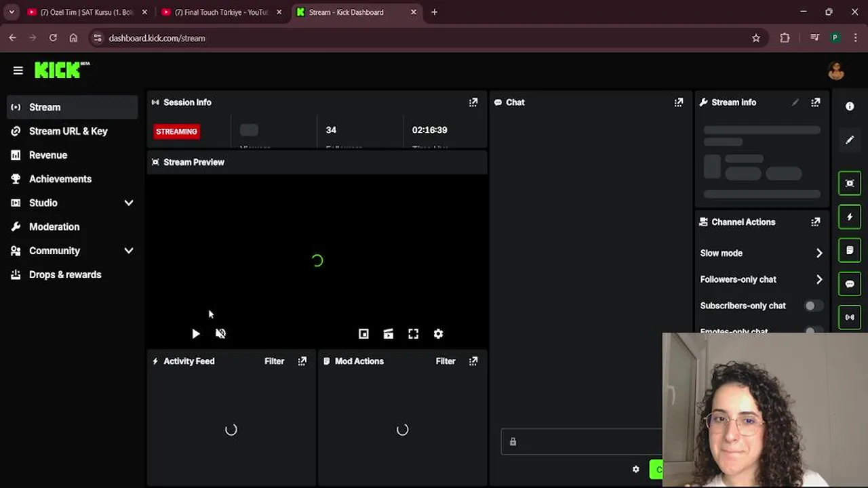Expand Slow mode options
The width and height of the screenshot is (868, 488).
[819, 253]
